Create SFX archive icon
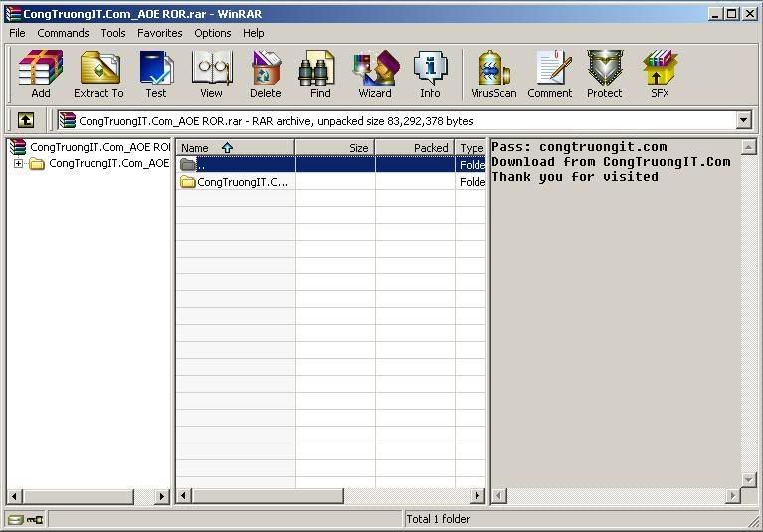Image resolution: width=763 pixels, height=532 pixels. tap(660, 74)
